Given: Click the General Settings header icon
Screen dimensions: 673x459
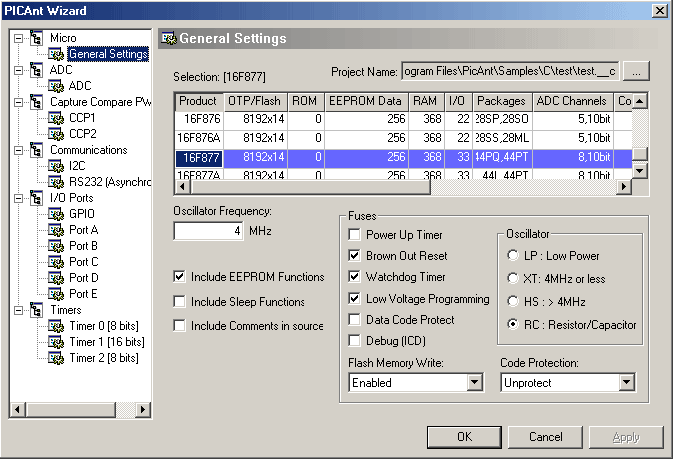Looking at the screenshot, I should tap(169, 38).
